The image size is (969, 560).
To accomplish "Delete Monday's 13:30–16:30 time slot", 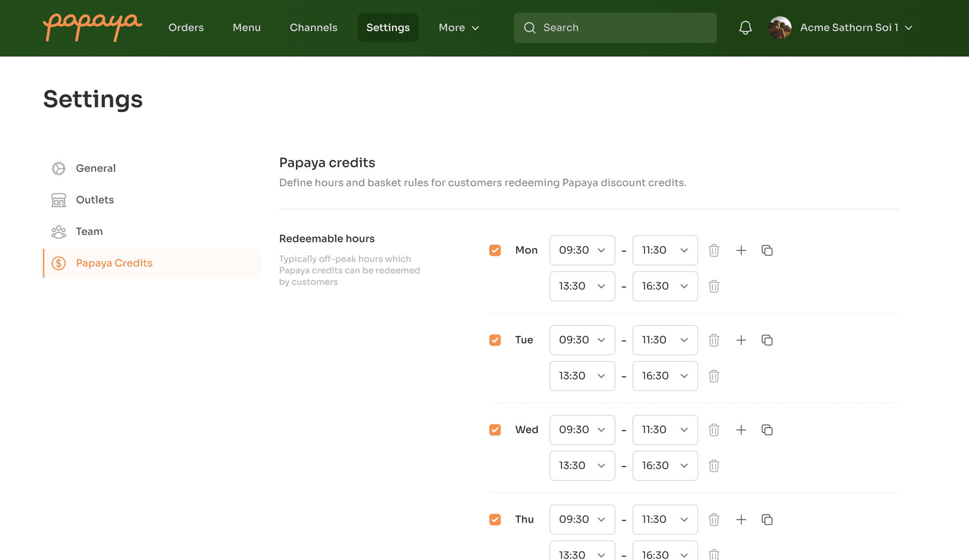I will (714, 286).
